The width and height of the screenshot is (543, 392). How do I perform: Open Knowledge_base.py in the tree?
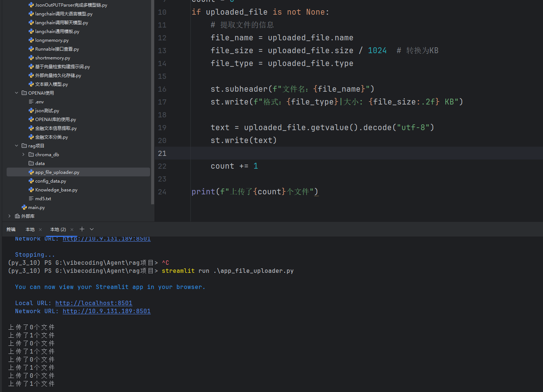[56, 190]
